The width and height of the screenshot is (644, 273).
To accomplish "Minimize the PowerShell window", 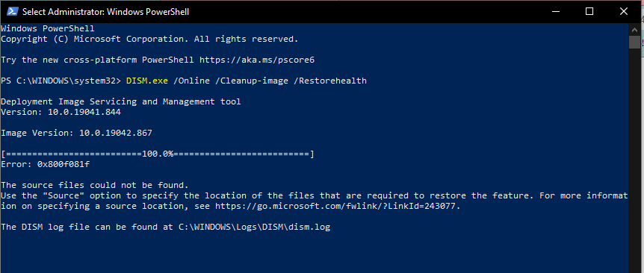I will click(555, 11).
